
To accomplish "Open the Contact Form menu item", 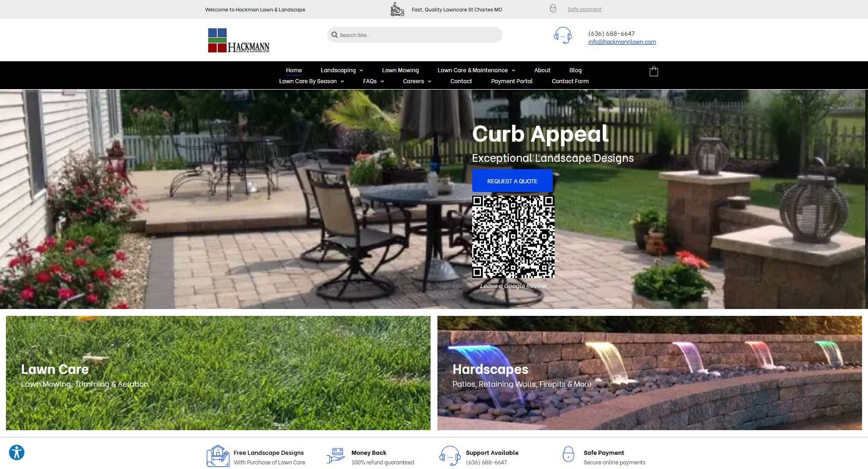I will [x=570, y=81].
